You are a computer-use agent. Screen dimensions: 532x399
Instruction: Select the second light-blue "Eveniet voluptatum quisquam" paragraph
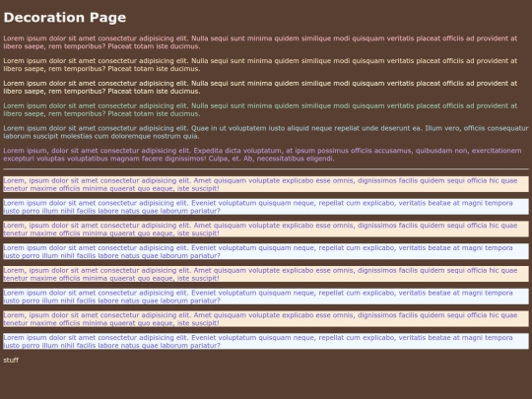(x=266, y=251)
